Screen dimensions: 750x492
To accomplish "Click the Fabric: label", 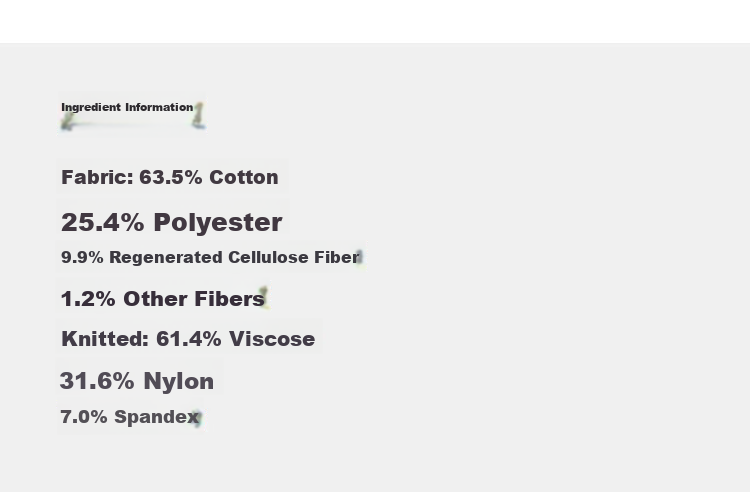I will [x=98, y=177].
